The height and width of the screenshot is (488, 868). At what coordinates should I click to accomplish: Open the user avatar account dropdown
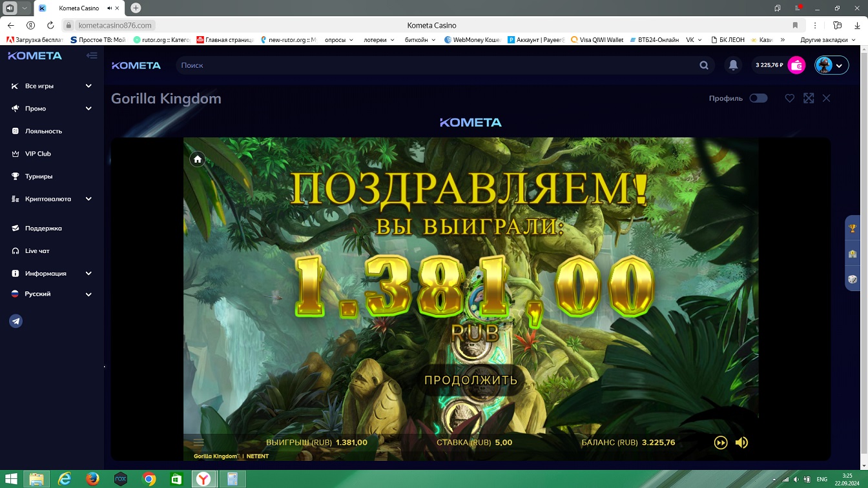point(831,65)
